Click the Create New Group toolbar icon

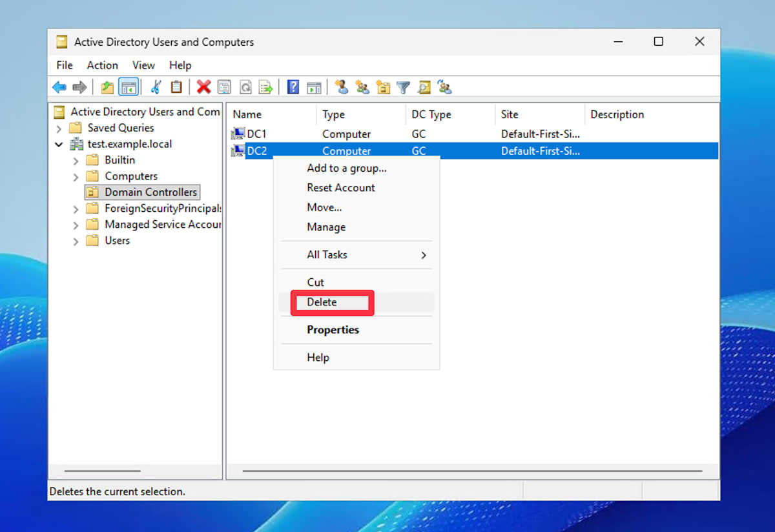click(362, 87)
